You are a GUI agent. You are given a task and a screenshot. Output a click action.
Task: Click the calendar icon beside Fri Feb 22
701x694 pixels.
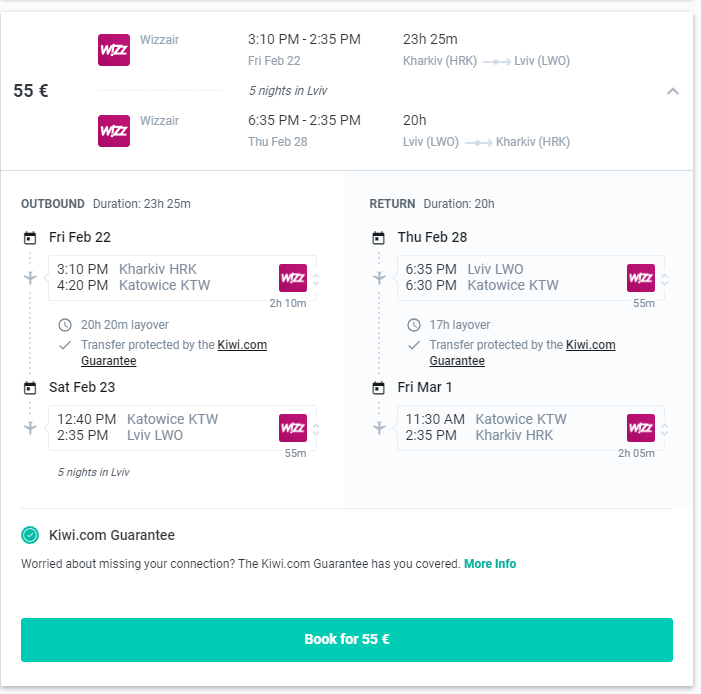point(30,238)
